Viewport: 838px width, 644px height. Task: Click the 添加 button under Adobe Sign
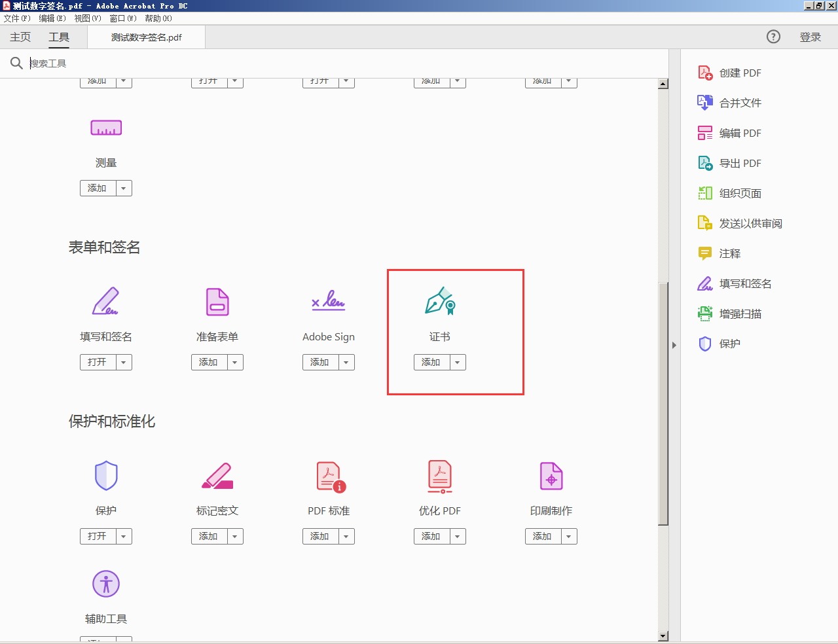(x=320, y=363)
